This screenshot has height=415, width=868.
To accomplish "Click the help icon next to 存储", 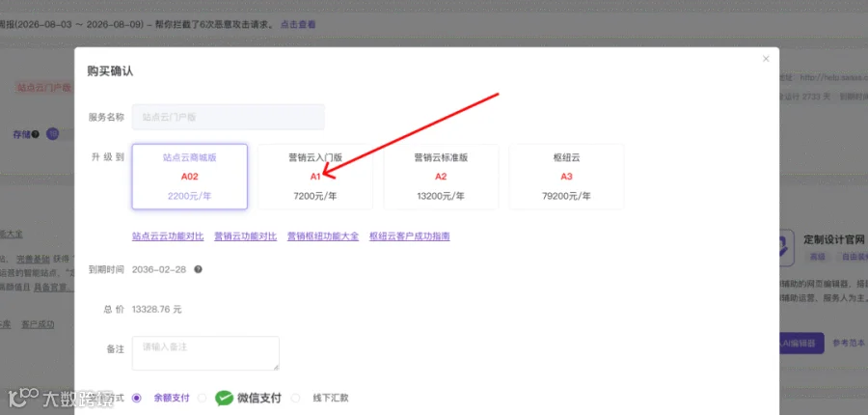I will (36, 134).
